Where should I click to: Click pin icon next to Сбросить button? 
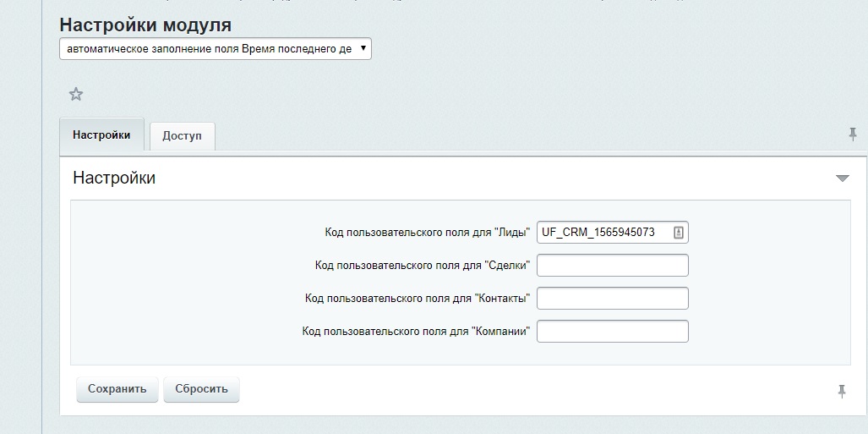tap(842, 392)
